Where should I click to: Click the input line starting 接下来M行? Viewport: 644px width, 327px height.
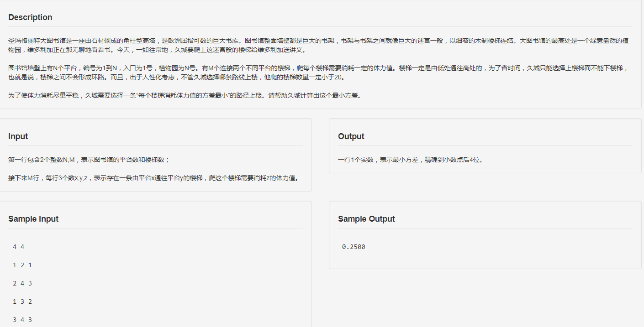(x=154, y=178)
